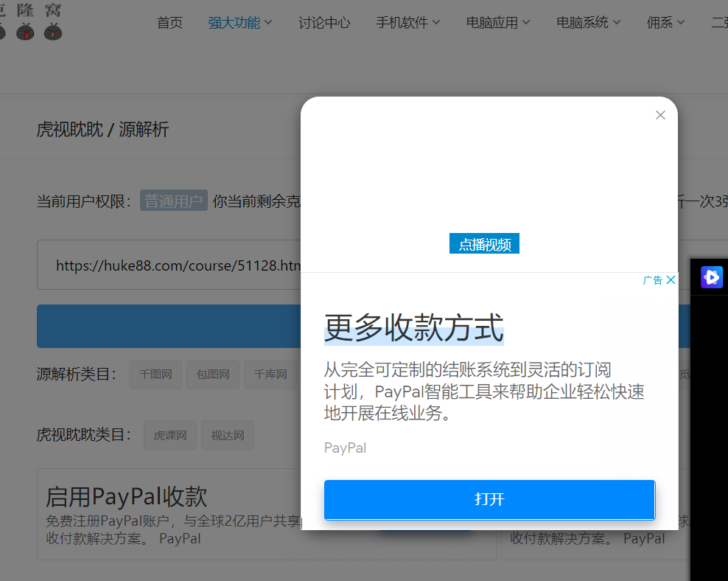
Task: Open 强大功能 menu
Action: [239, 22]
